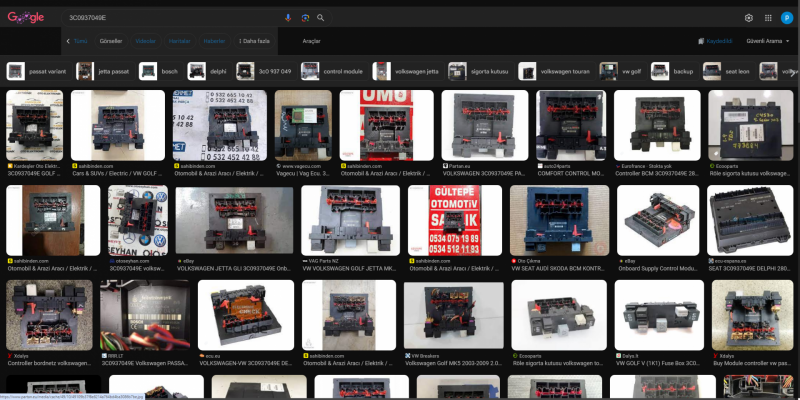The image size is (800, 400).
Task: Switch to the Videolar tab
Action: pyautogui.click(x=145, y=41)
